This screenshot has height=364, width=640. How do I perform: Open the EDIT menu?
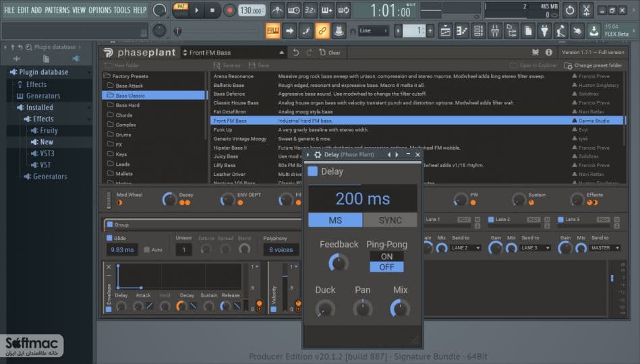(23, 10)
